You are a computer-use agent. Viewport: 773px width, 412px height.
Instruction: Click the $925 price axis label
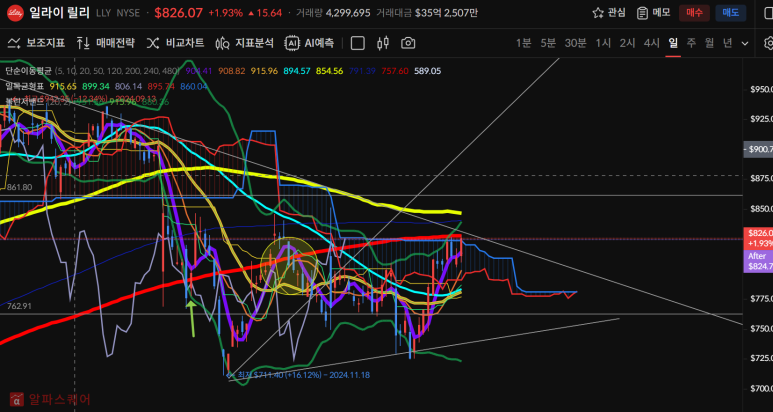pos(761,119)
